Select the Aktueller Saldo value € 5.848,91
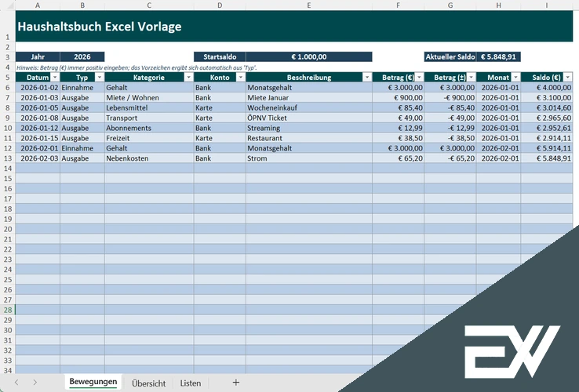The width and height of the screenshot is (579, 392). (x=498, y=57)
